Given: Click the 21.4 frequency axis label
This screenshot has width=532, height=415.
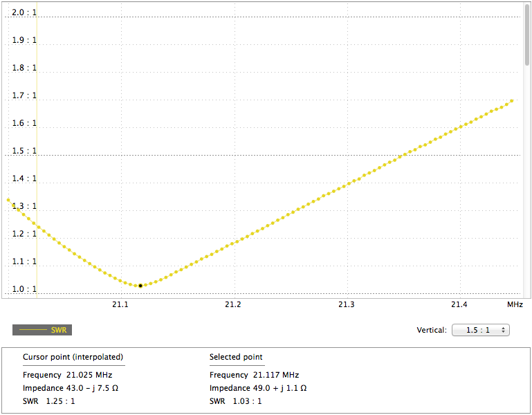Looking at the screenshot, I should (x=459, y=304).
